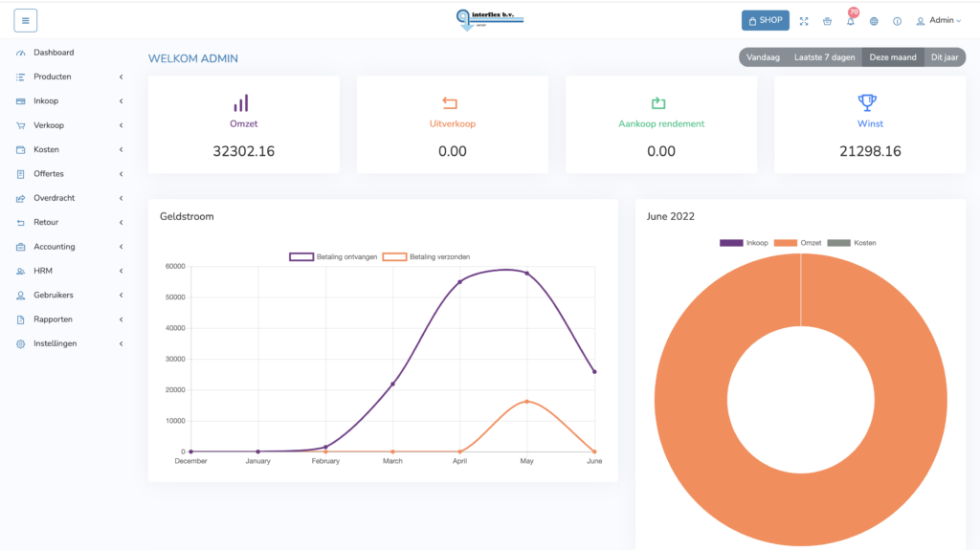The height and width of the screenshot is (550, 980).
Task: Click the Overdracht share icon in sidebar
Action: click(21, 198)
